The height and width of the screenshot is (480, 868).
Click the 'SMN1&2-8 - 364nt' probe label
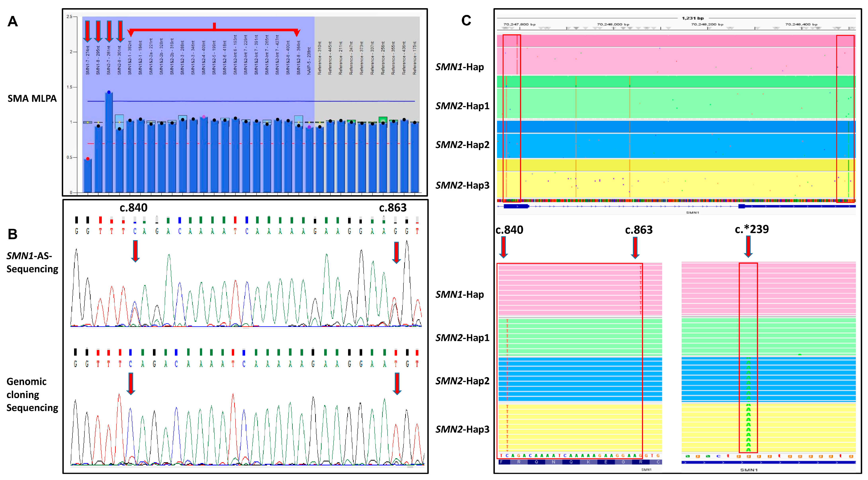tap(298, 58)
